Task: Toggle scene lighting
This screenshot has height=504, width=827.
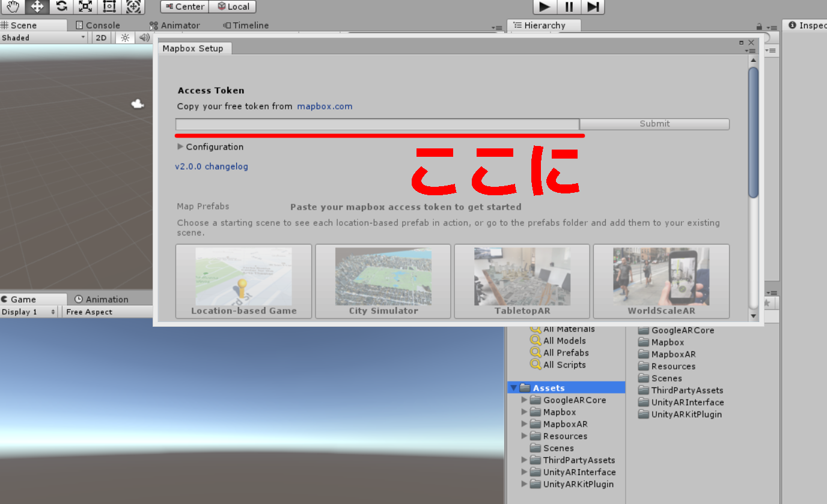Action: point(124,37)
